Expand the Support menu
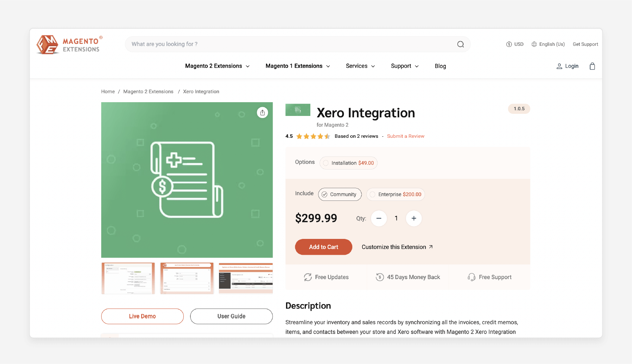The image size is (632, 364). [405, 66]
